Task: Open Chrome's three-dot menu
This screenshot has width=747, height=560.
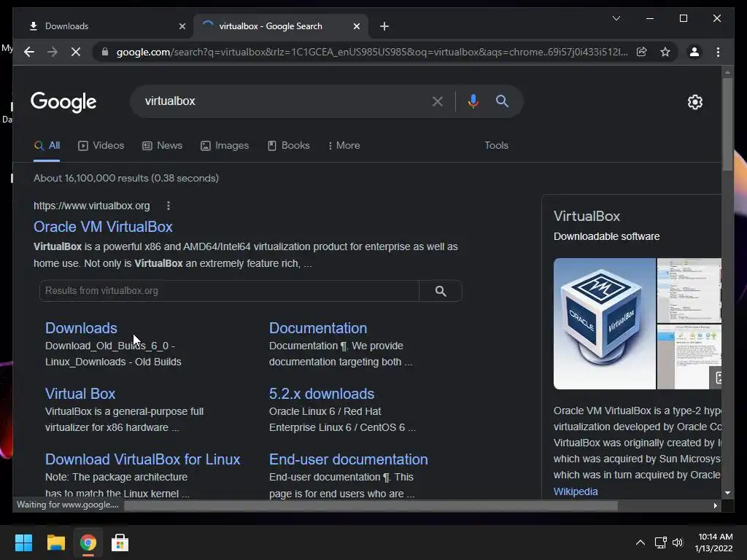Action: click(x=718, y=52)
